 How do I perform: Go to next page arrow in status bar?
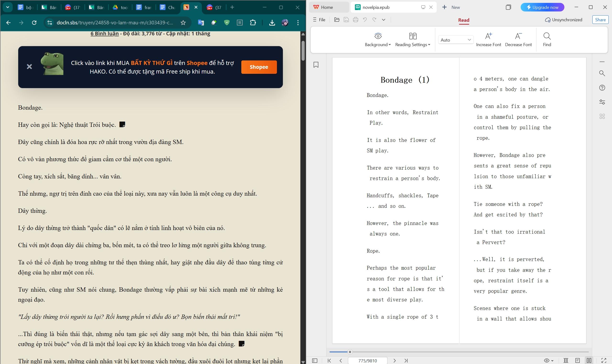[394, 361]
